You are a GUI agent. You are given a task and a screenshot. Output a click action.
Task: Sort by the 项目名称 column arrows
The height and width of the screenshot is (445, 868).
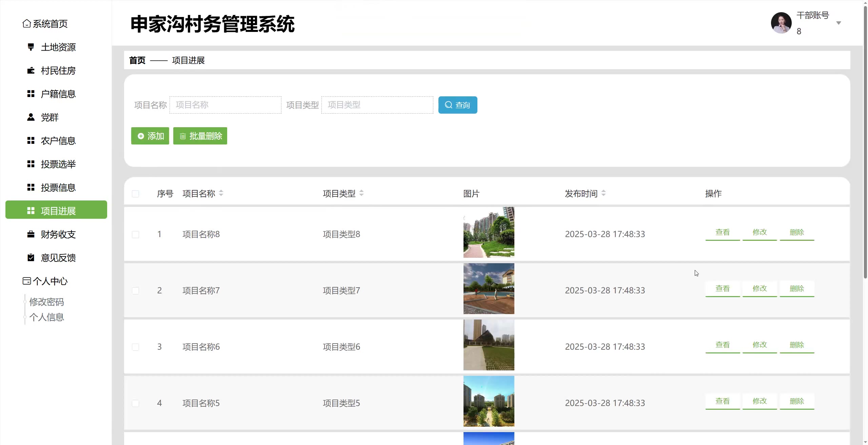(x=221, y=193)
